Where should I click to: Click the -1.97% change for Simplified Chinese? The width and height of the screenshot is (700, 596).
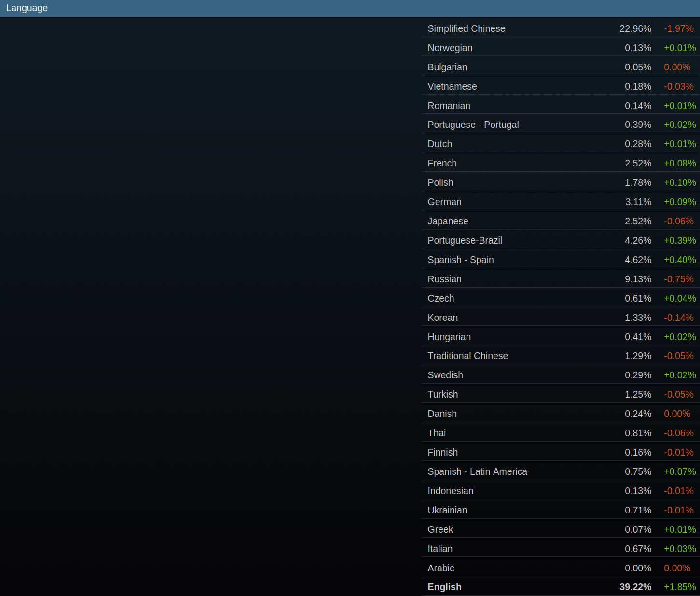tap(679, 28)
